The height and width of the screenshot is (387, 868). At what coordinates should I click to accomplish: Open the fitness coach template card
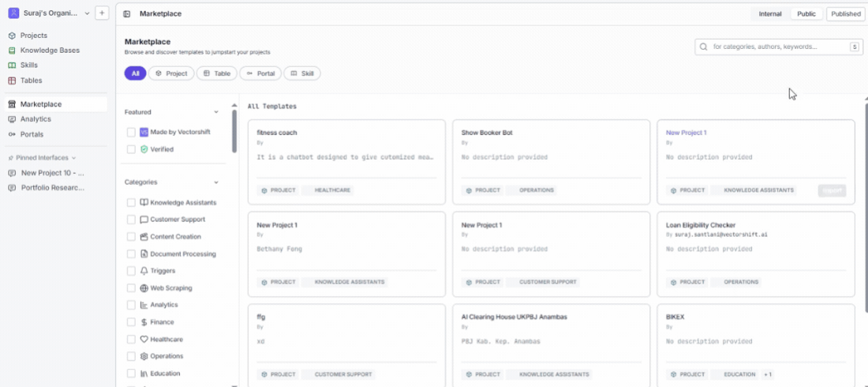coord(346,162)
